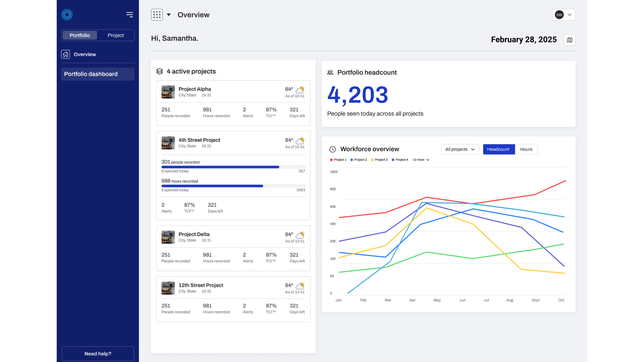The height and width of the screenshot is (362, 644).
Task: Click the hours recorded progress bar
Action: [x=233, y=186]
